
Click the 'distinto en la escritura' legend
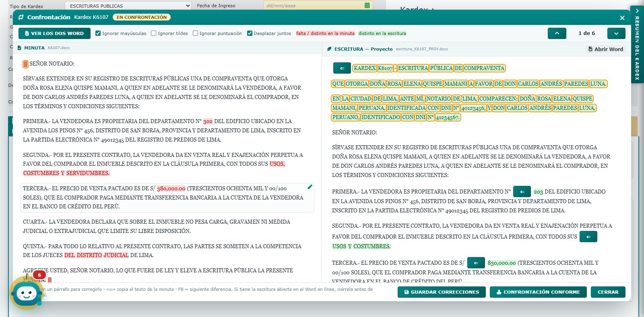pyautogui.click(x=382, y=33)
